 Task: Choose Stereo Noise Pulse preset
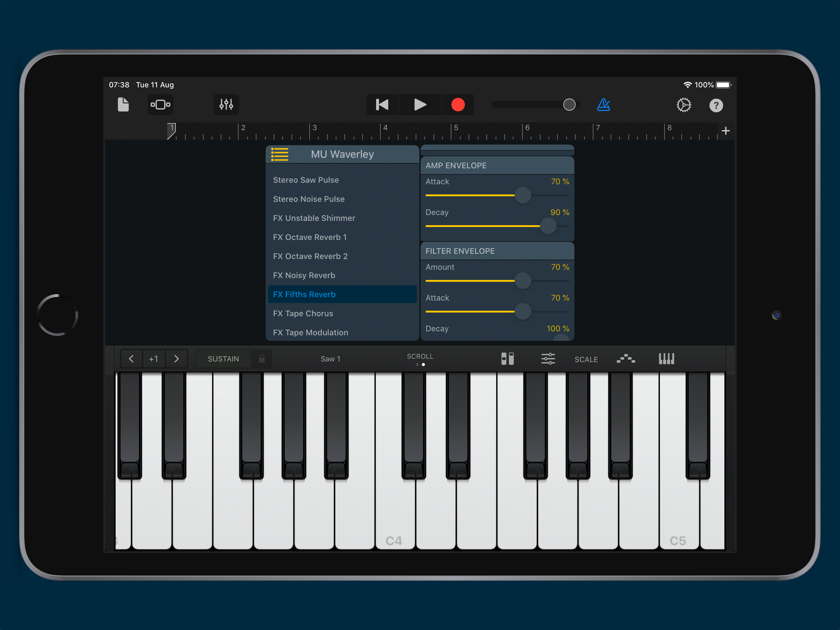click(308, 199)
